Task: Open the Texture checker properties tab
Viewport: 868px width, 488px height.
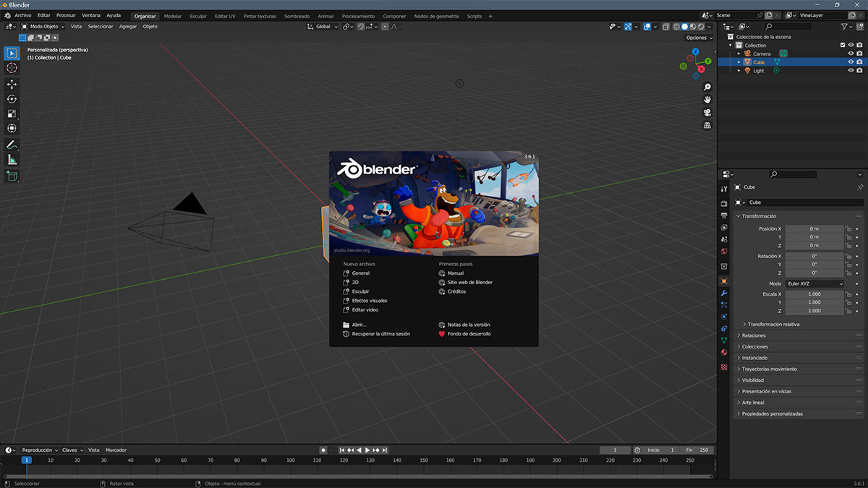Action: [724, 367]
